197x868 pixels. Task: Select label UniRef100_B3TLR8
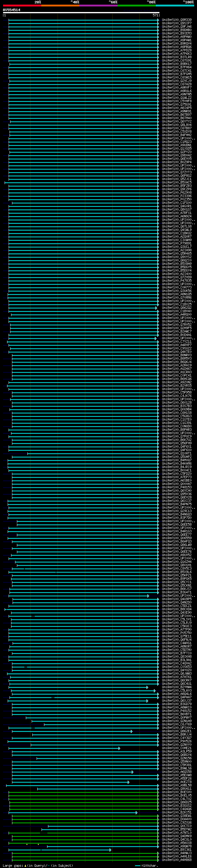coord(177,57)
